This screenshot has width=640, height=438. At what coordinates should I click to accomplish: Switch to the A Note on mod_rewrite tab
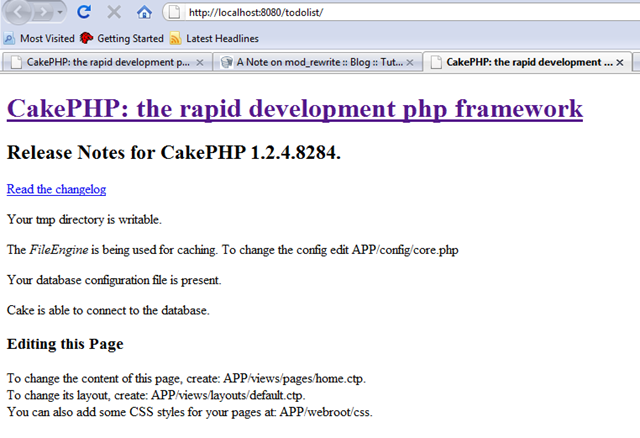318,62
